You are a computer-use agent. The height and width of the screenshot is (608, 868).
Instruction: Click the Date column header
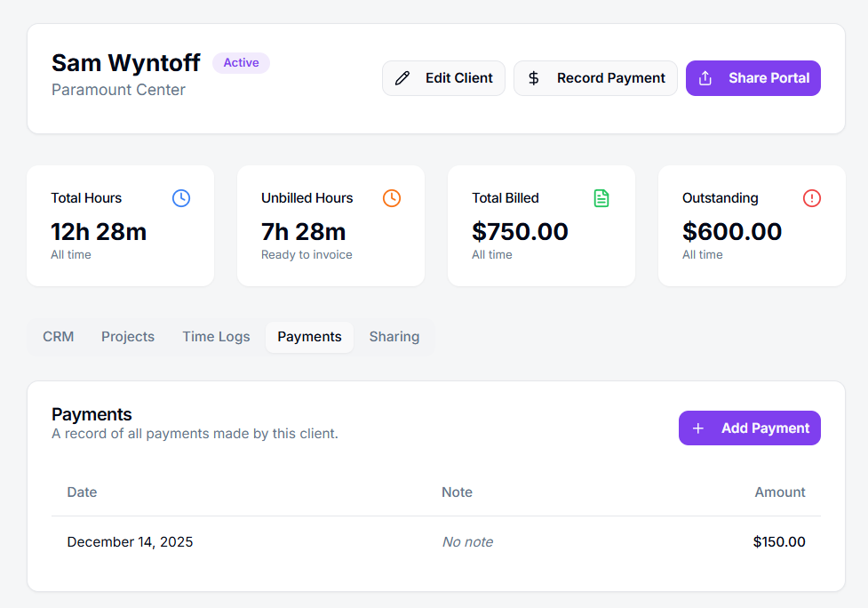click(x=82, y=492)
